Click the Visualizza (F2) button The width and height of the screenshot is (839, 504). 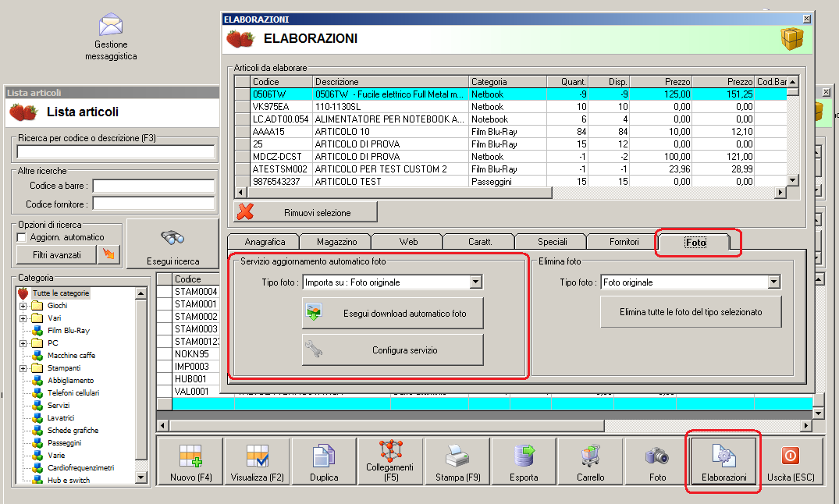(x=257, y=463)
